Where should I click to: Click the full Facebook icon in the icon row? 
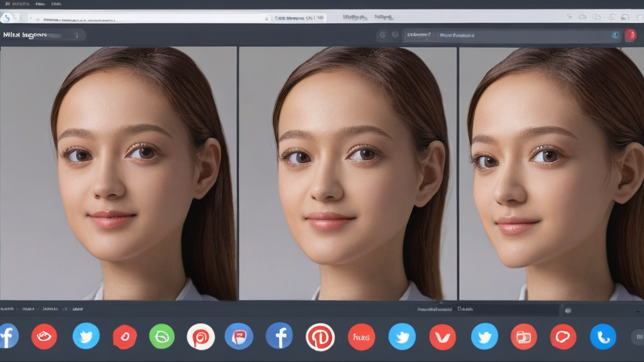click(x=279, y=336)
